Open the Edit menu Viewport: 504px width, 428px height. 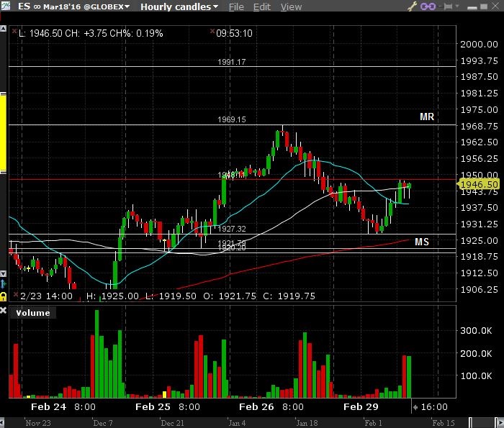[262, 7]
